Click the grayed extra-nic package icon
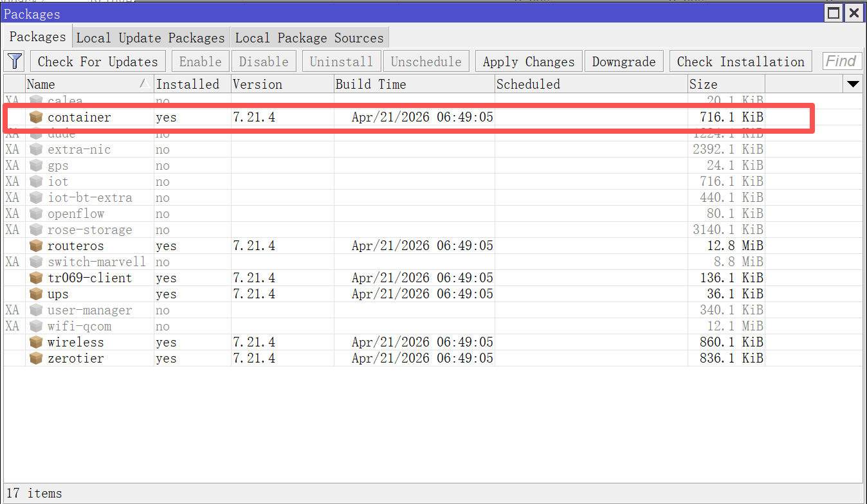Image resolution: width=867 pixels, height=504 pixels. [36, 150]
